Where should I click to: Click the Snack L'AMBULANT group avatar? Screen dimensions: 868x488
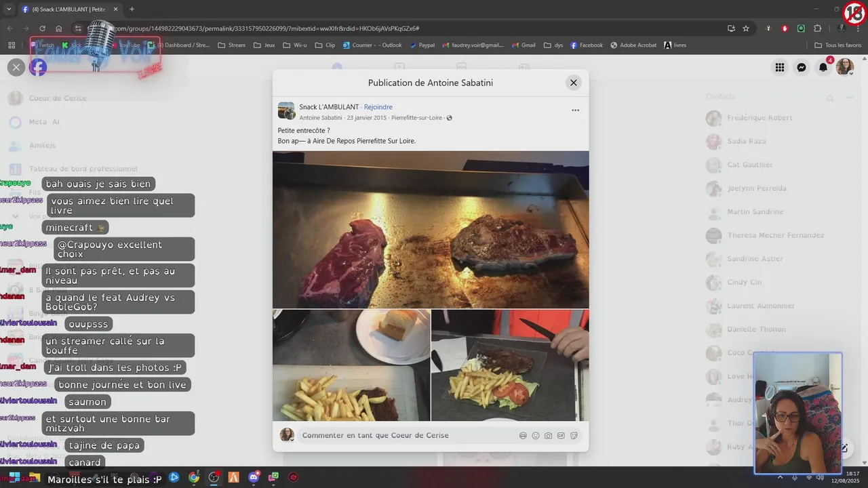[x=286, y=111]
